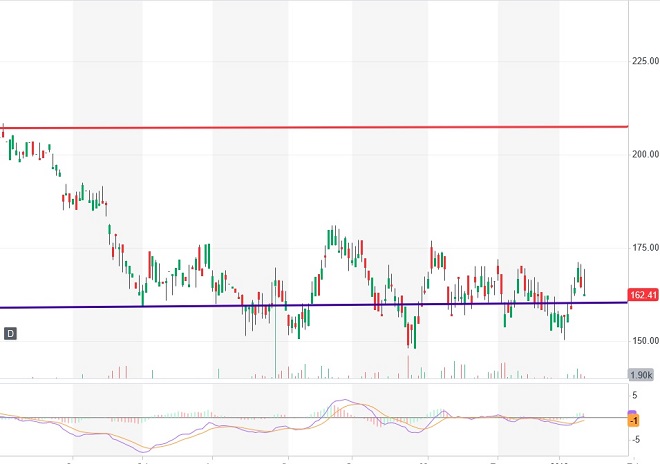The image size is (660, 464).
Task: Click the purple MACD line peak
Action: [x=346, y=400]
